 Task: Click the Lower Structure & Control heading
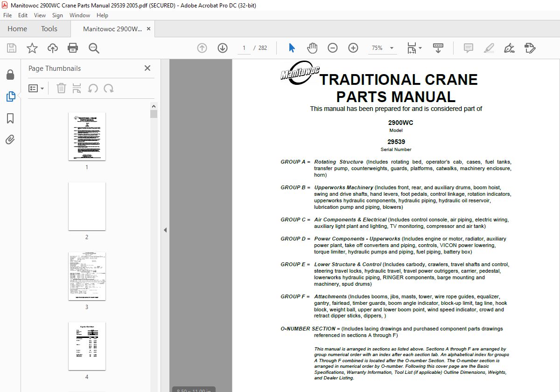pyautogui.click(x=348, y=264)
